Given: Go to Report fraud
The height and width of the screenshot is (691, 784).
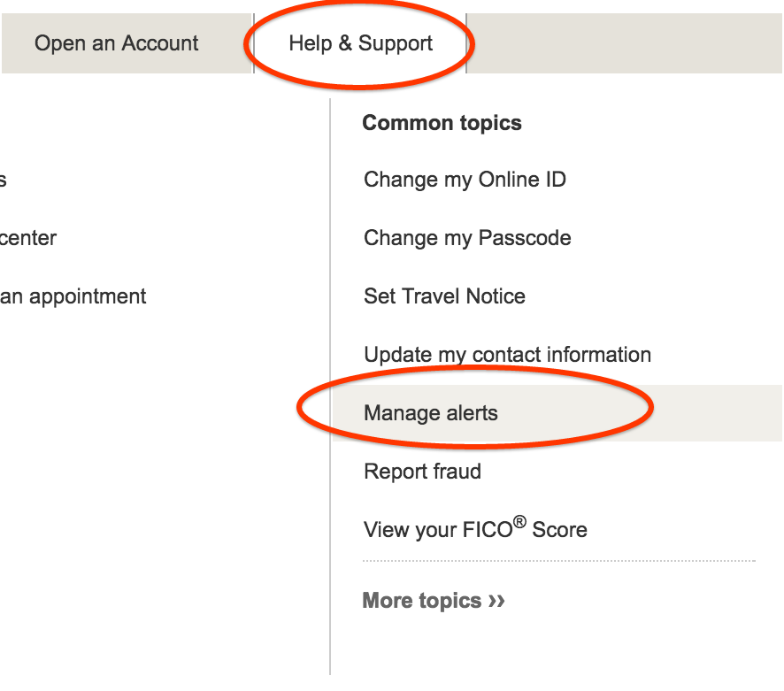Looking at the screenshot, I should click(x=422, y=472).
